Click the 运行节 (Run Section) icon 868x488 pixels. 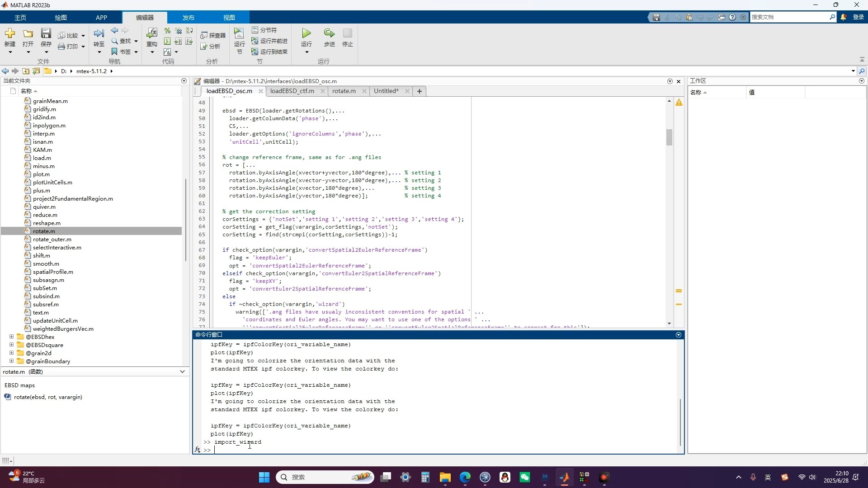click(x=239, y=33)
